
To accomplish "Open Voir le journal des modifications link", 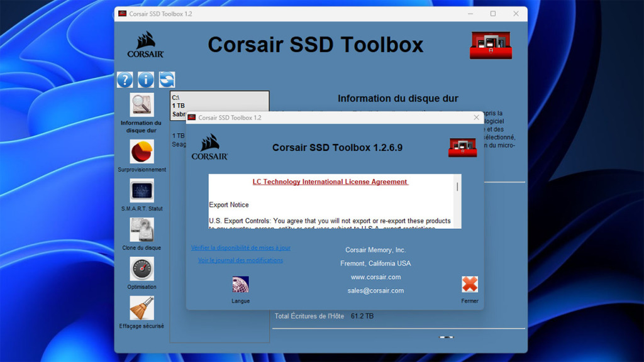I will point(240,260).
